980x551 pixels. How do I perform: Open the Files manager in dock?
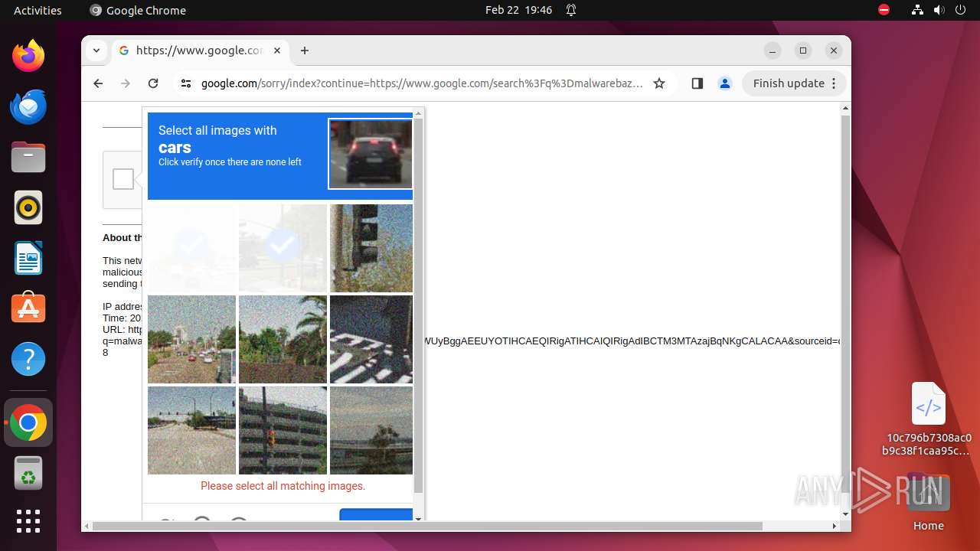point(28,157)
